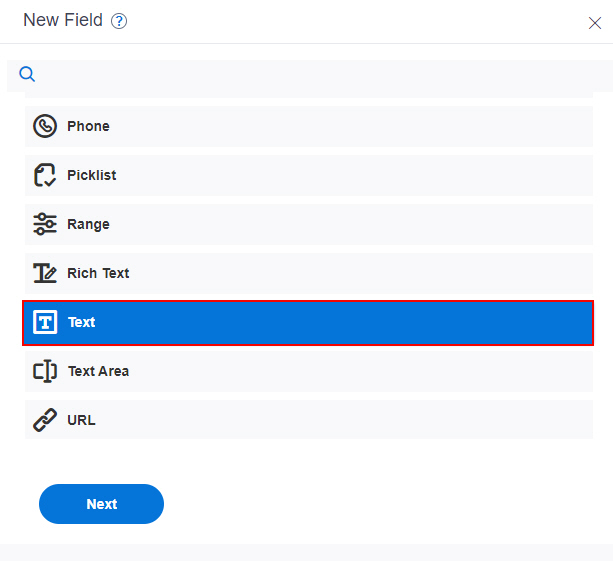Click the Rich Text pencil icon
613x561 pixels.
pyautogui.click(x=45, y=273)
